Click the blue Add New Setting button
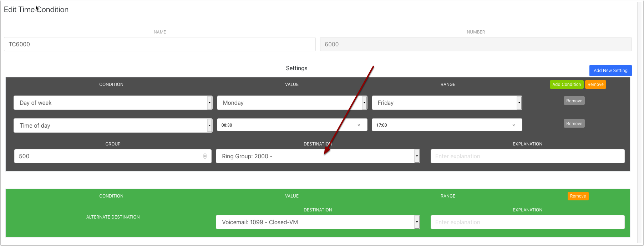This screenshot has height=246, width=644. tap(610, 71)
